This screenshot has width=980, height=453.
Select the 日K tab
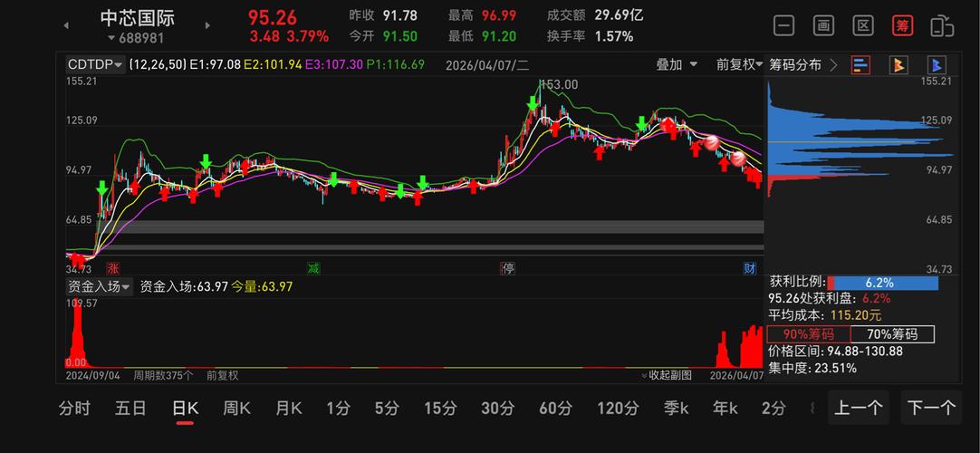tap(185, 409)
